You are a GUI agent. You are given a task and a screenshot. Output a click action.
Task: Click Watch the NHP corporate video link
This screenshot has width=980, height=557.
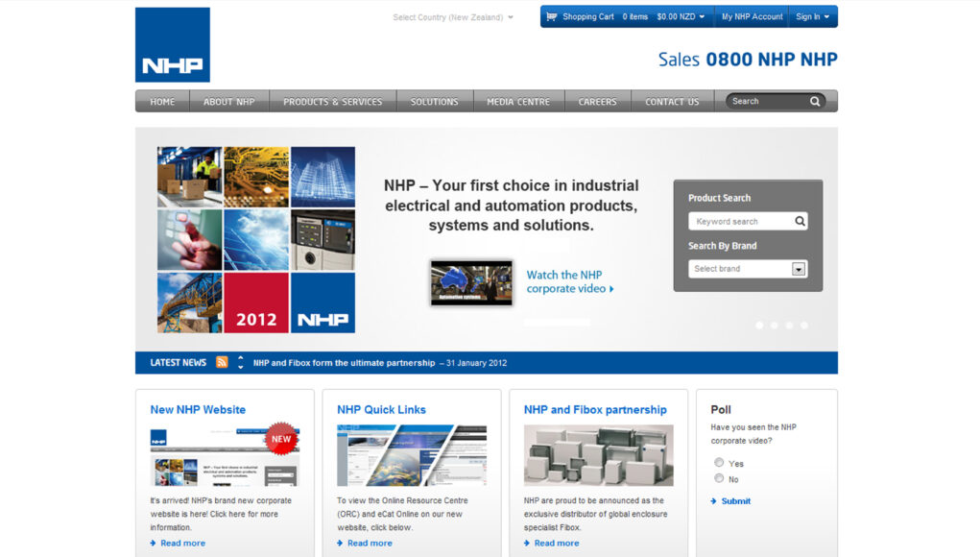[x=569, y=282]
